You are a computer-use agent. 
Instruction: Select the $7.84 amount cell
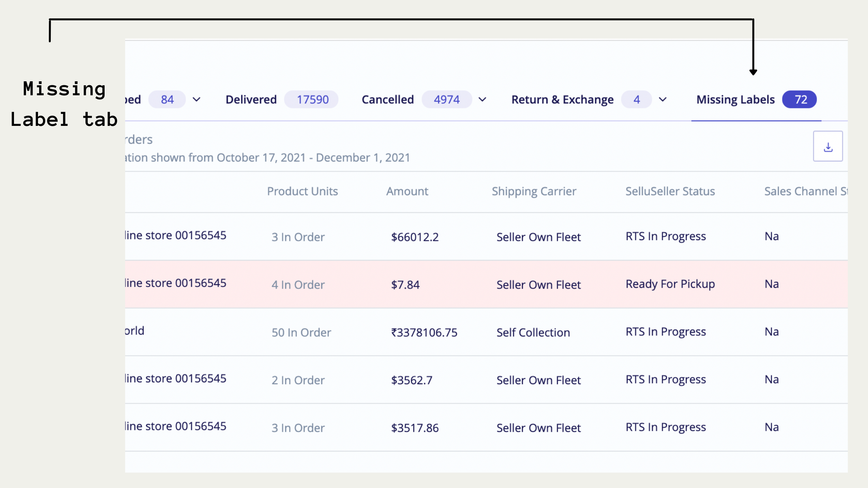(x=405, y=285)
